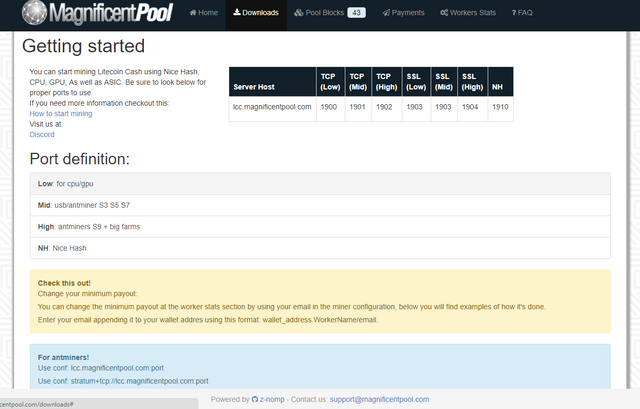Click the For antminers! notice title

(63, 357)
